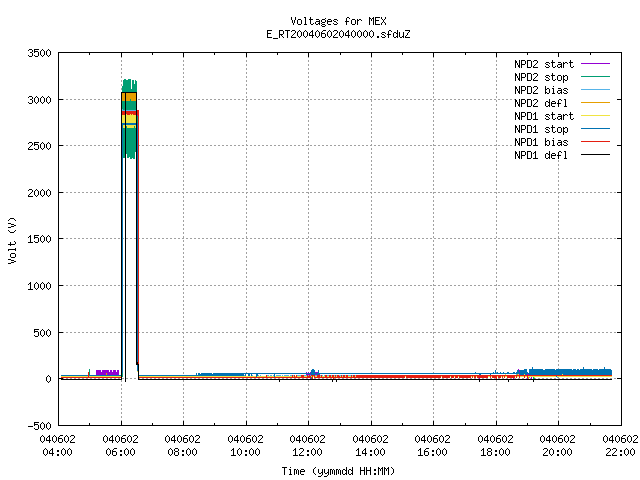The width and height of the screenshot is (640, 480).
Task: Click the filename 'E_RT20040602040000.sfduZ'
Action: pos(338,34)
